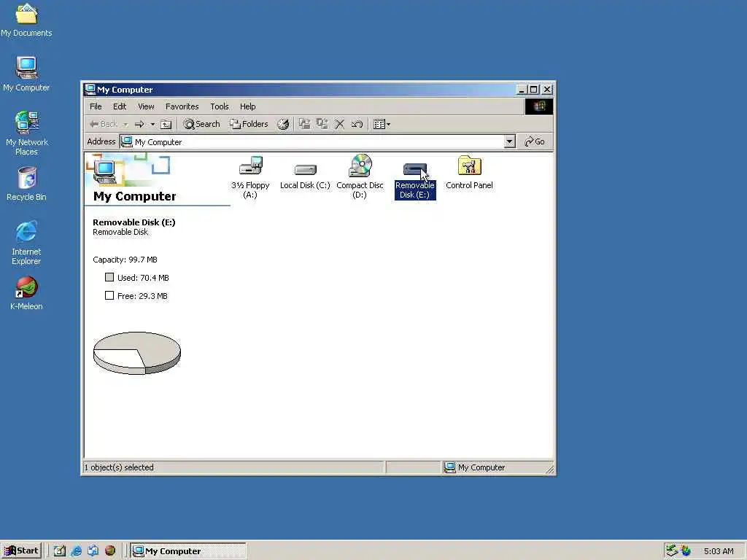Click the Back toolbar button
747x560 pixels.
click(104, 124)
